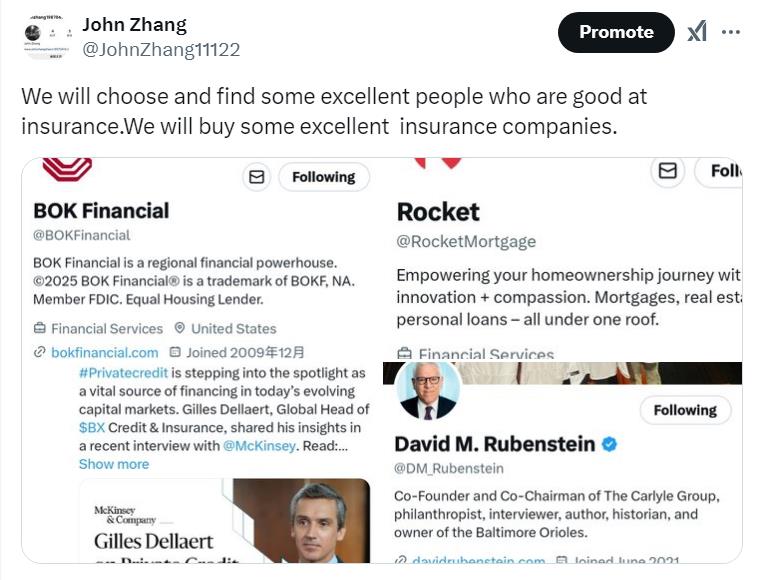Viewport: 764px width, 580px height.
Task: Click the blue verified badge next to Rubenstein
Action: click(608, 444)
